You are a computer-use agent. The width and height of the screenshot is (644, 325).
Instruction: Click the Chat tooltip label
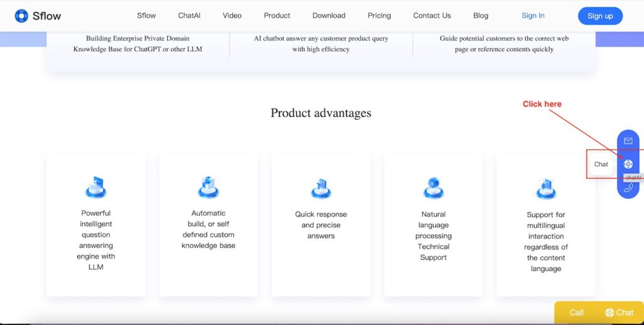[601, 164]
